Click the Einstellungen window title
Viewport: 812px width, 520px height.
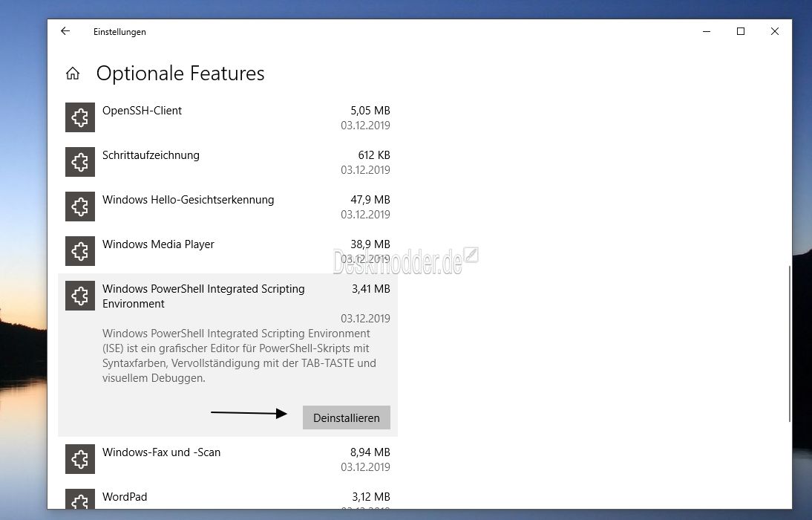[x=119, y=32]
